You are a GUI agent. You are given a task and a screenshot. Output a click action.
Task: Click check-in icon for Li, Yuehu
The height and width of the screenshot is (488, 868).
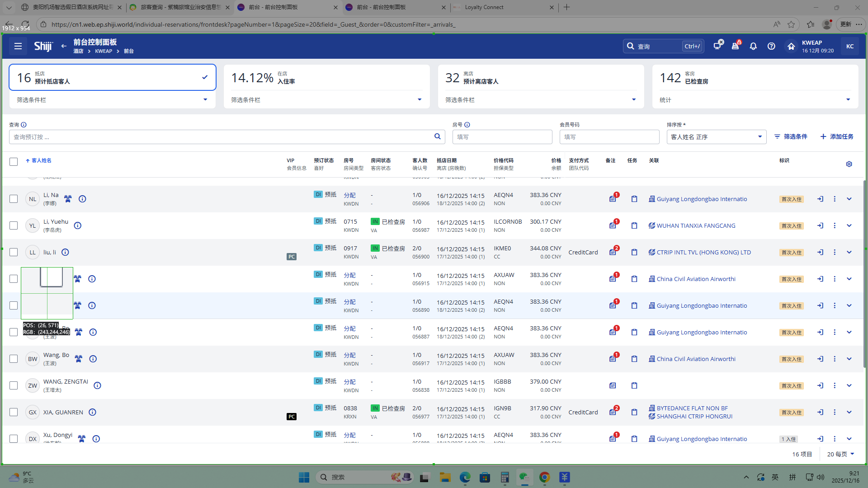pyautogui.click(x=820, y=225)
